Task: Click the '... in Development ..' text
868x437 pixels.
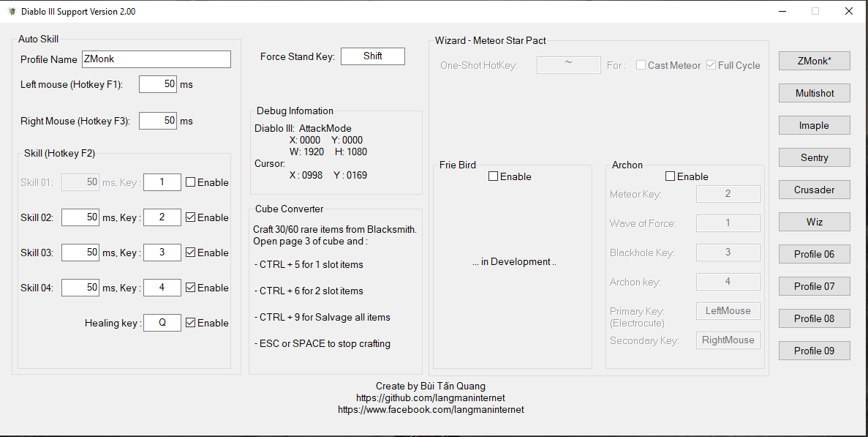Action: 514,262
